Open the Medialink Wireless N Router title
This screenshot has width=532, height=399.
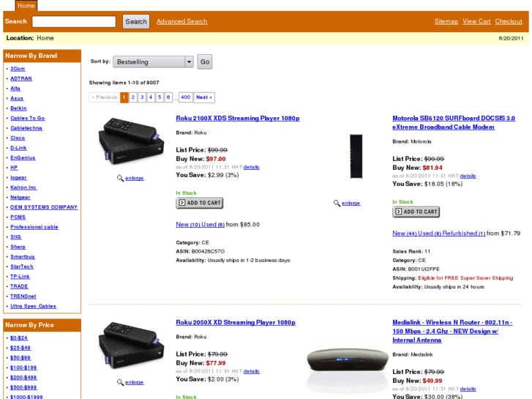tap(452, 331)
